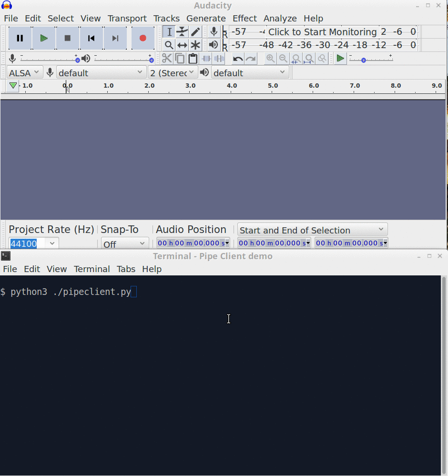Open the Tracks menu
Screen dimensions: 448x476
click(x=166, y=19)
